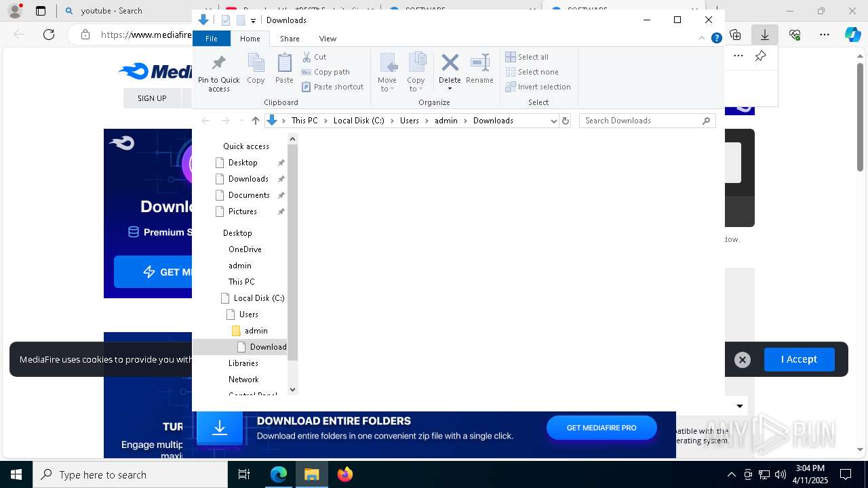Switch to the Share ribbon tab
This screenshot has height=488, width=868.
pyautogui.click(x=290, y=39)
